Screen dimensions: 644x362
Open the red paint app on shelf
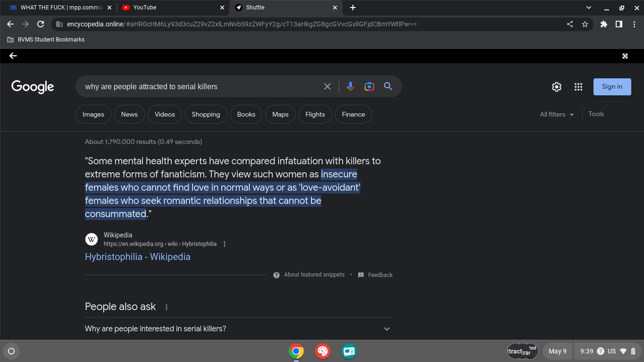click(x=323, y=351)
